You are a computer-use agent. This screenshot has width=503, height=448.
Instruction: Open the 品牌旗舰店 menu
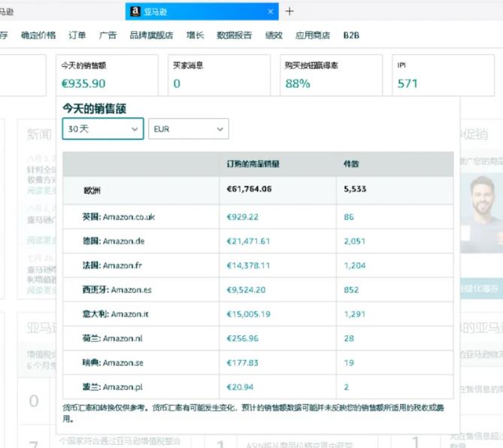[151, 35]
